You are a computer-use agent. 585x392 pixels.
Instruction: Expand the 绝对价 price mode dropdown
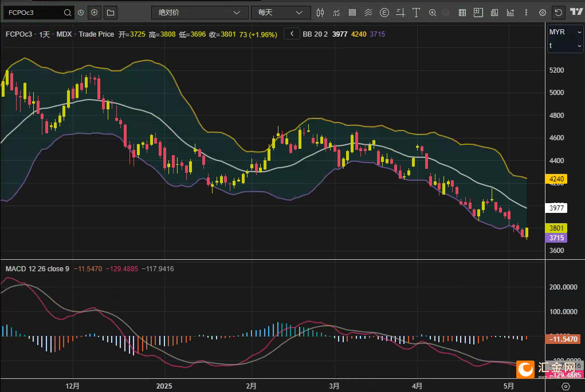pyautogui.click(x=199, y=12)
